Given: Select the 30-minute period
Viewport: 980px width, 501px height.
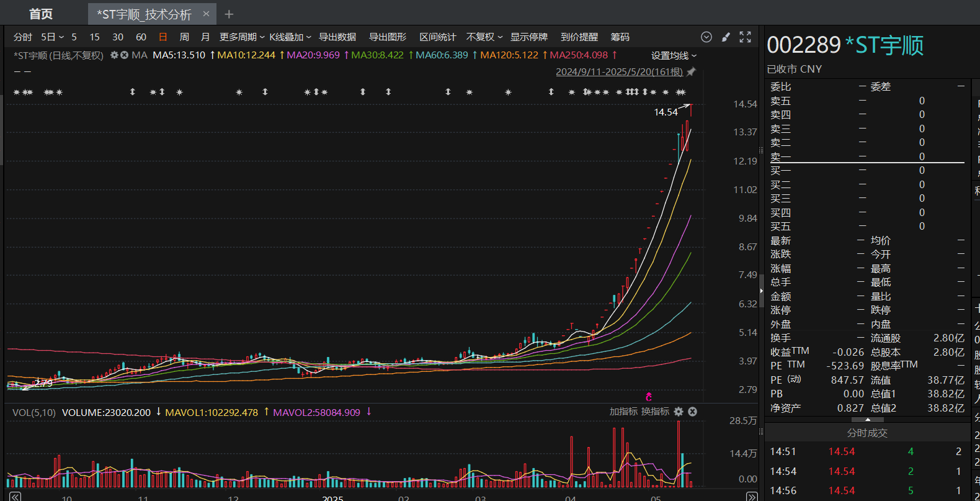Looking at the screenshot, I should pos(118,37).
